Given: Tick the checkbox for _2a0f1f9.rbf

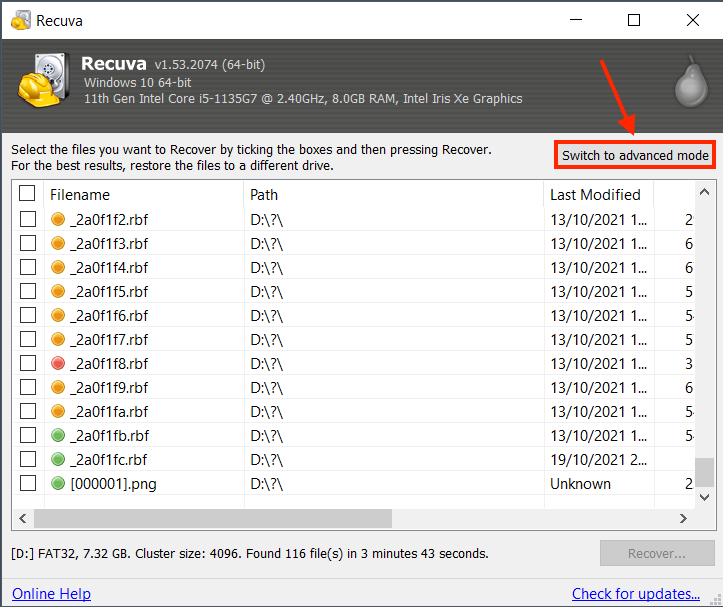Looking at the screenshot, I should [28, 387].
